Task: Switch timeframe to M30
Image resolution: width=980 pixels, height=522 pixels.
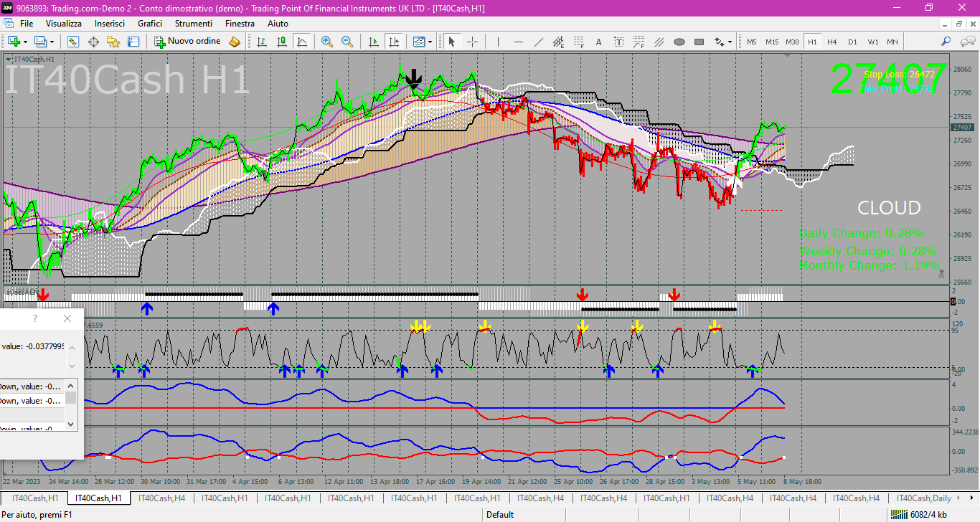Action: point(792,42)
